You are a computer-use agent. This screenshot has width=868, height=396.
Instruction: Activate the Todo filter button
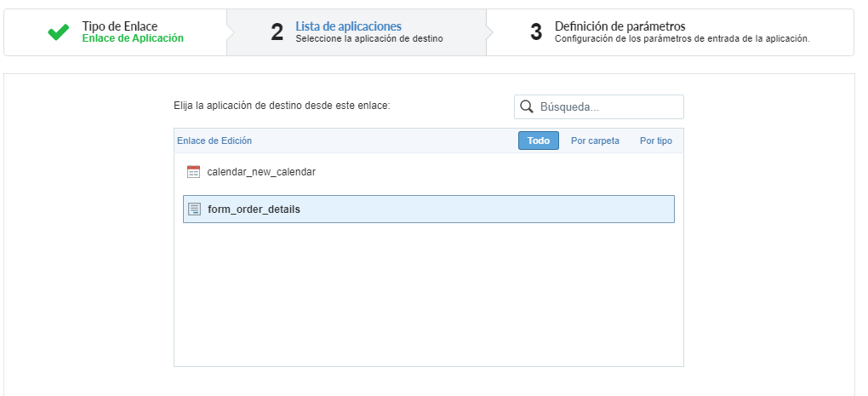click(539, 141)
